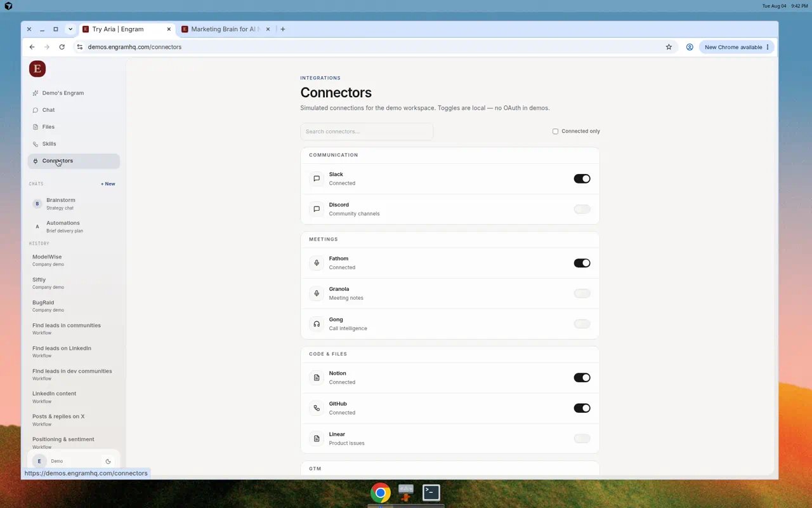Click the Discord chat icon

[x=317, y=210]
